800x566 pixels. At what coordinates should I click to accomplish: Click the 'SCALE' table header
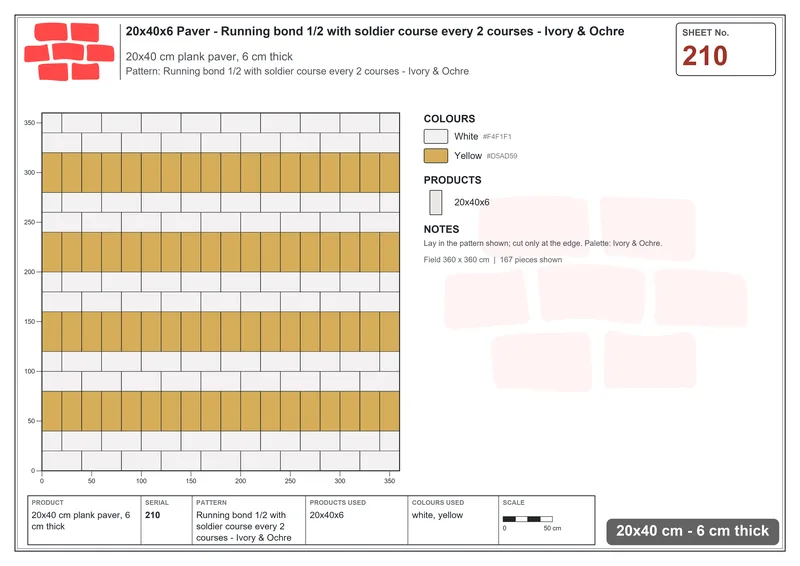click(x=513, y=503)
